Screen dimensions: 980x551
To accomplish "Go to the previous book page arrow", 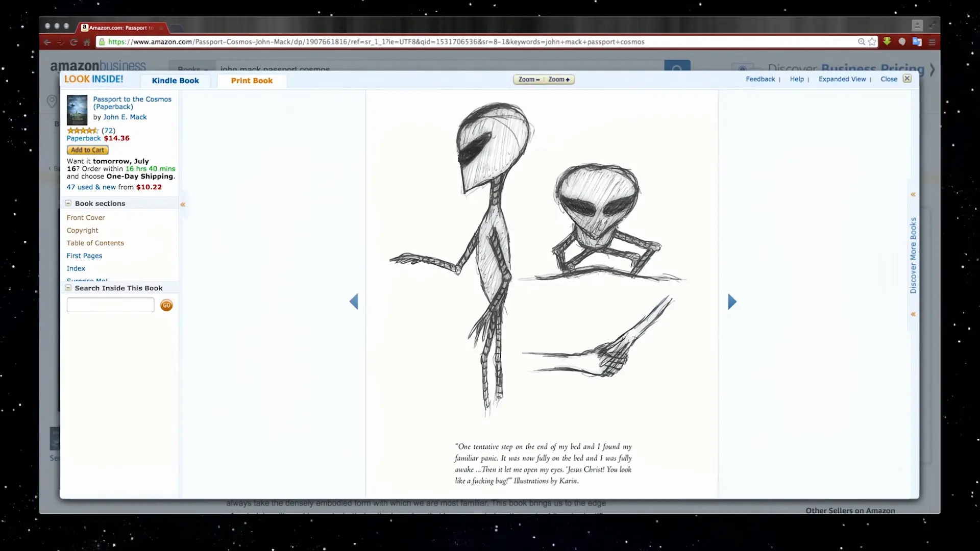I will click(354, 302).
